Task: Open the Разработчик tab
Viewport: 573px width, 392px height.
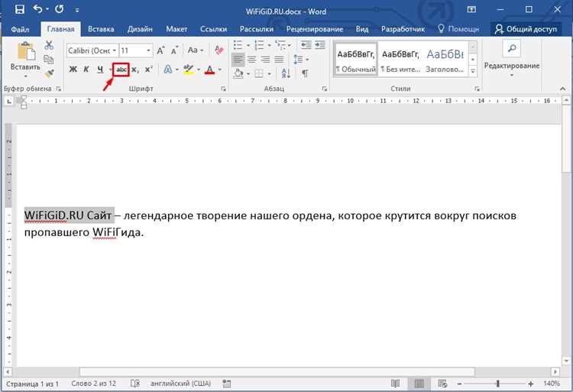Action: (x=403, y=29)
